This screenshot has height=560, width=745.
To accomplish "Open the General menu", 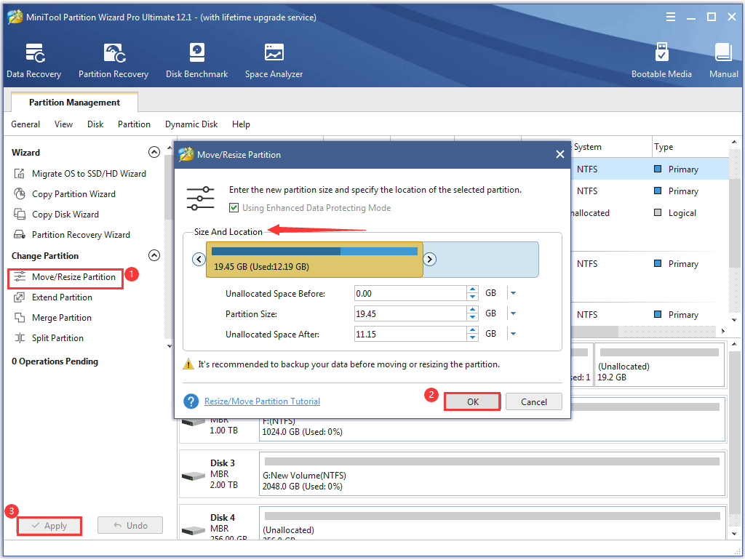I will tap(25, 124).
